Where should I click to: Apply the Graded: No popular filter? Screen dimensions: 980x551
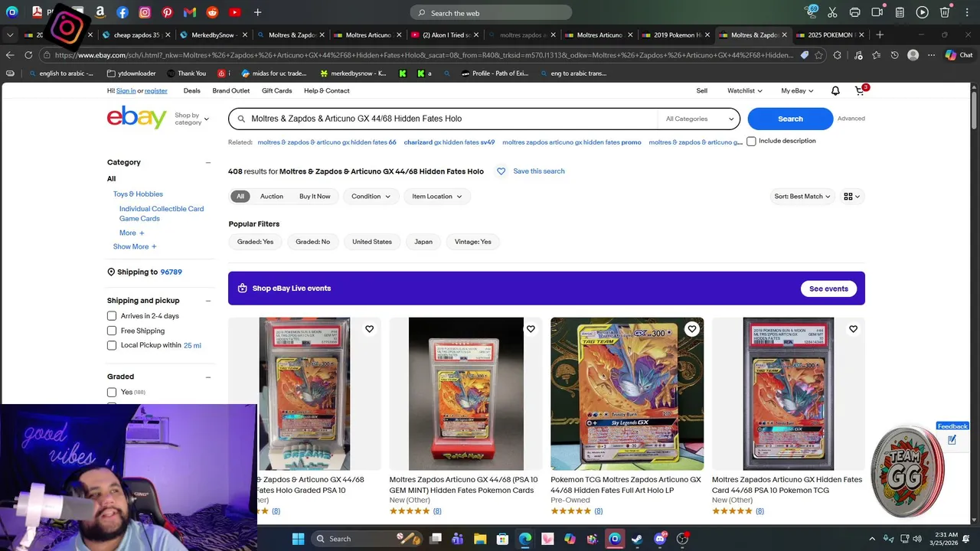coord(313,242)
